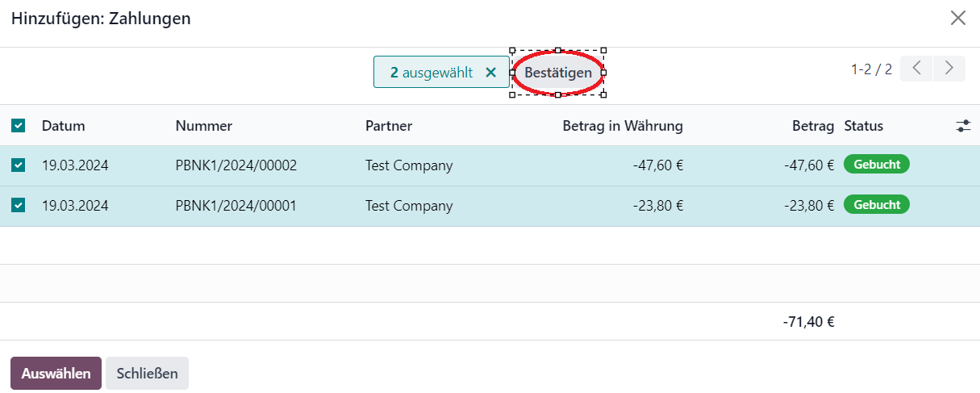The image size is (980, 393).
Task: Go to next page arrow
Action: (x=949, y=68)
